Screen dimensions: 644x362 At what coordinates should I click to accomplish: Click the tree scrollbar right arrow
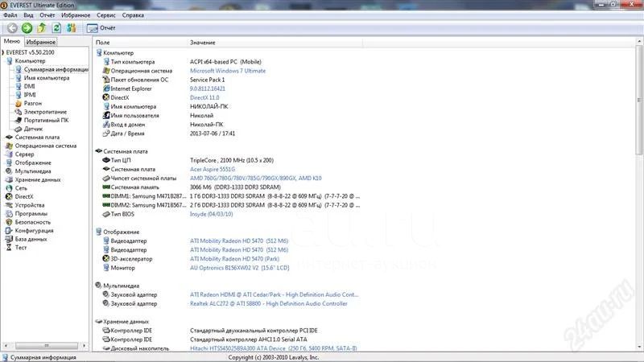point(84,345)
